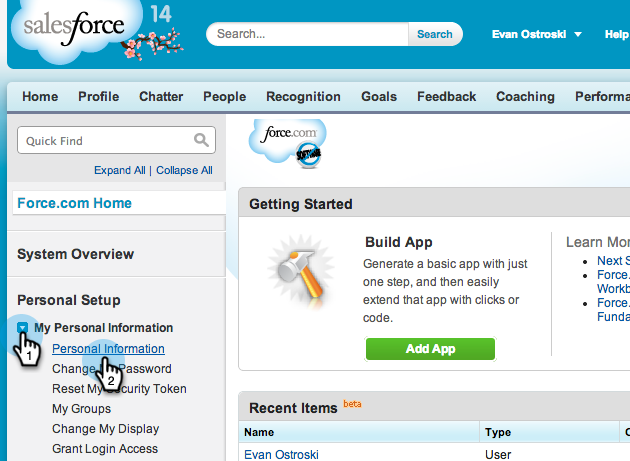Viewport: 630px width, 461px height.
Task: Click the Collapse All link
Action: tap(184, 170)
